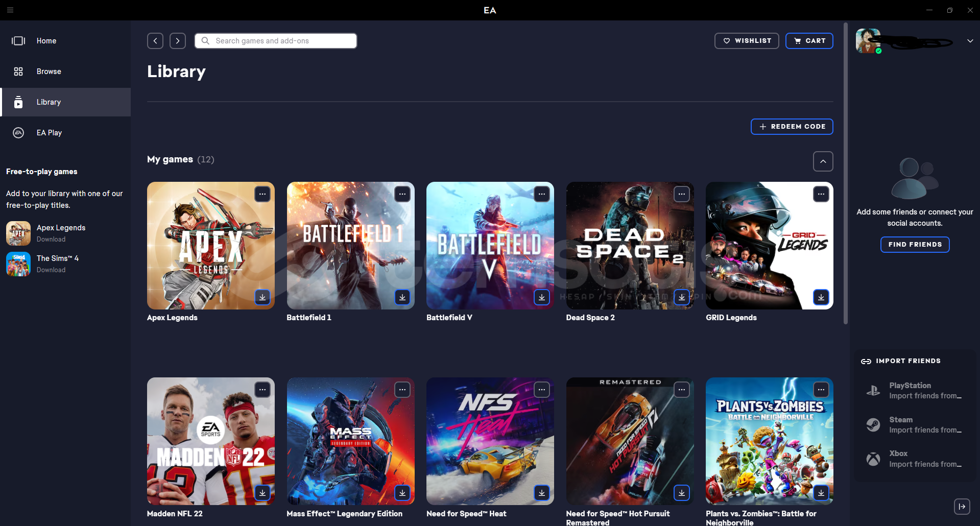Click the GRID Legends game title
Screen dimensions: 980x526
pyautogui.click(x=731, y=318)
